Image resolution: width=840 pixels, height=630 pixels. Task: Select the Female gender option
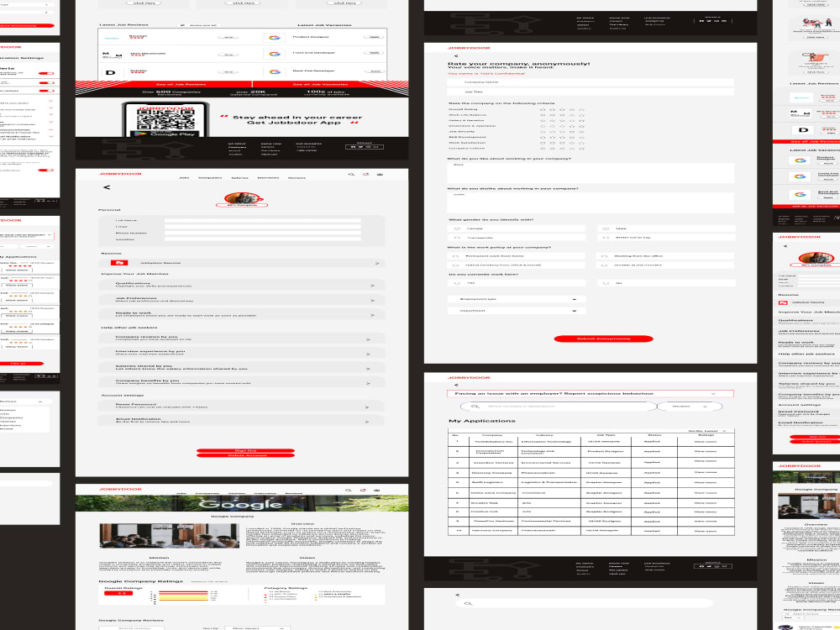pos(456,228)
